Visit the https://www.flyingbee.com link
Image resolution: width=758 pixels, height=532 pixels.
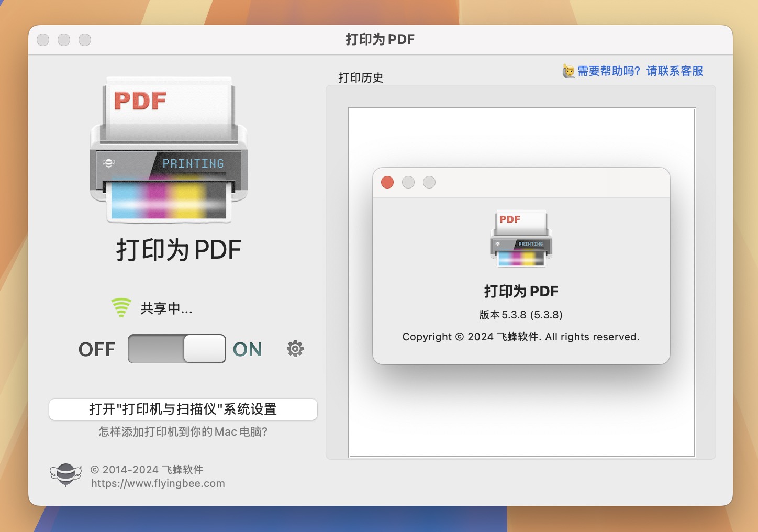pos(158,483)
